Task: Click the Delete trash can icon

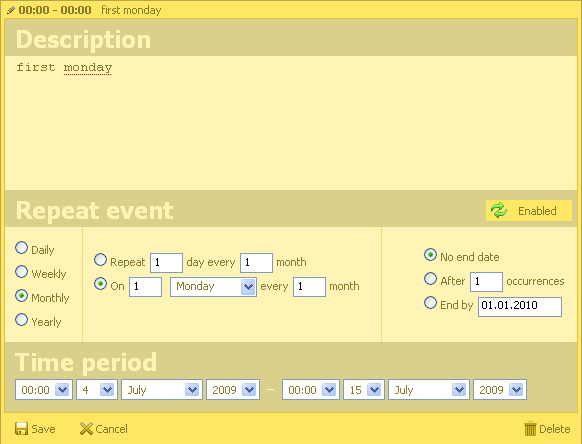Action: coord(530,429)
